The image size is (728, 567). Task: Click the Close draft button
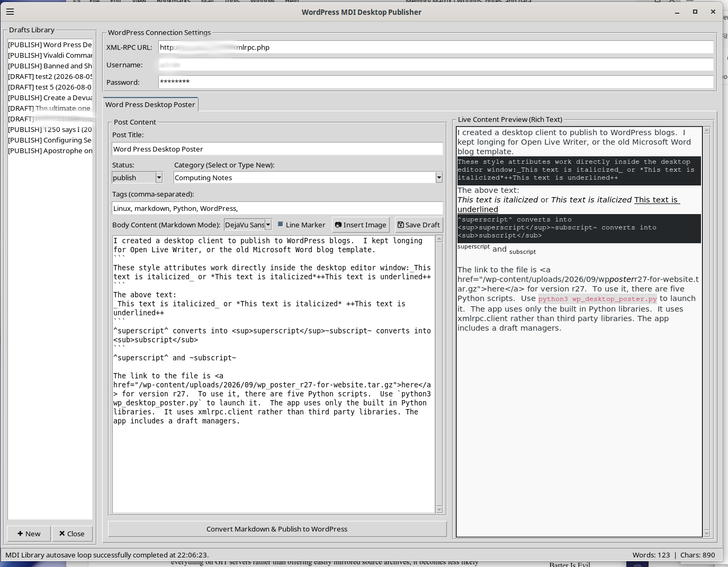tap(72, 534)
